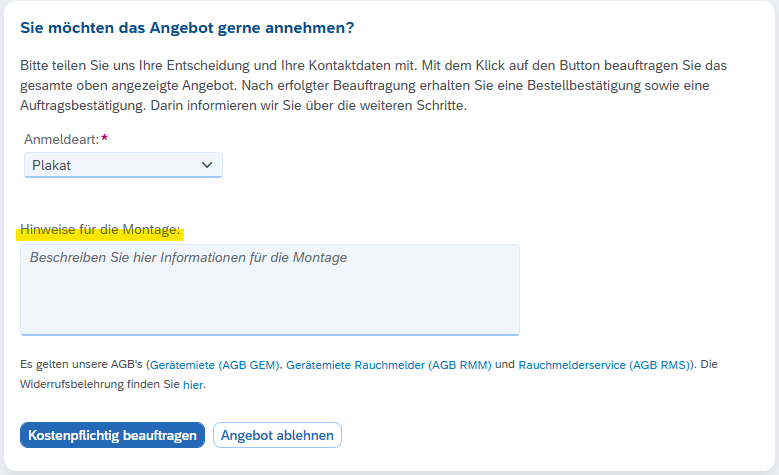Open the Gerätemiete (AGB GEM) link
The height and width of the screenshot is (475, 779).
click(215, 366)
